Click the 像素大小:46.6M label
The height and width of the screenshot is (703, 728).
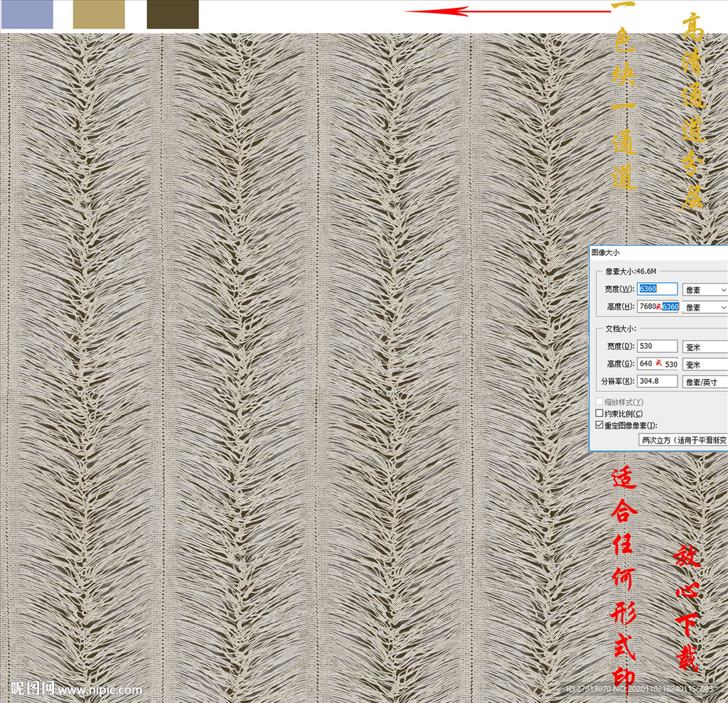point(631,271)
